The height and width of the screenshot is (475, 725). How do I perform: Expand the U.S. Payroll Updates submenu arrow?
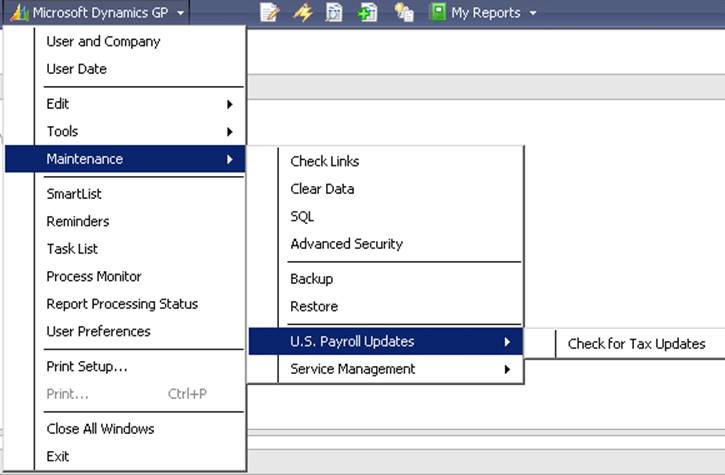(507, 341)
